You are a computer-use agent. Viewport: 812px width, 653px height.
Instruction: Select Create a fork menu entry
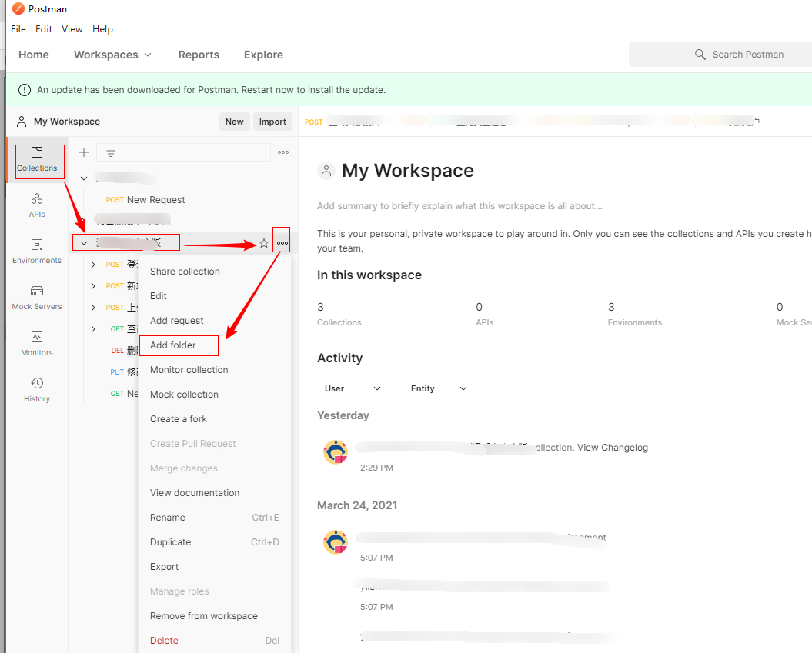[215, 419]
